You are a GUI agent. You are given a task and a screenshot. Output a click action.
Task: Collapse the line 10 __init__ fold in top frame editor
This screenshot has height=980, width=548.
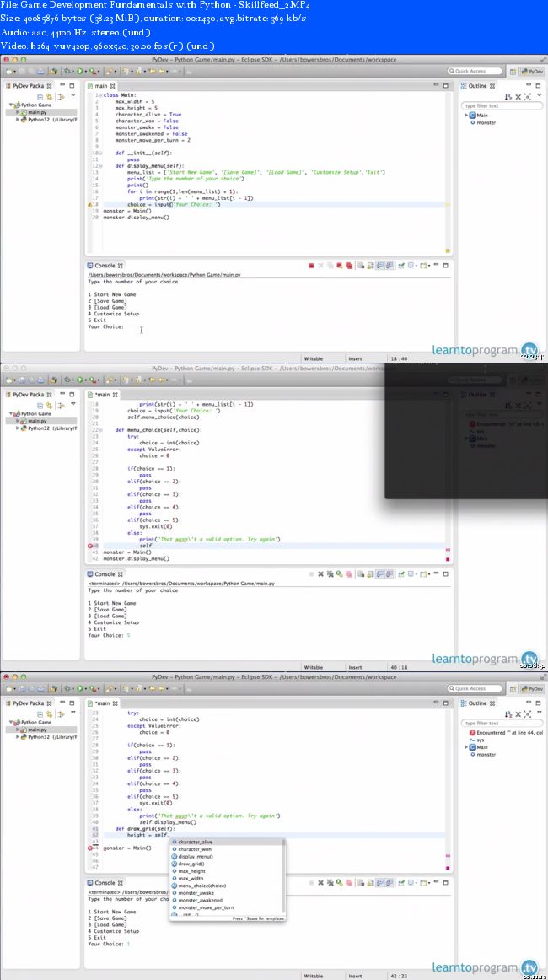[101, 153]
